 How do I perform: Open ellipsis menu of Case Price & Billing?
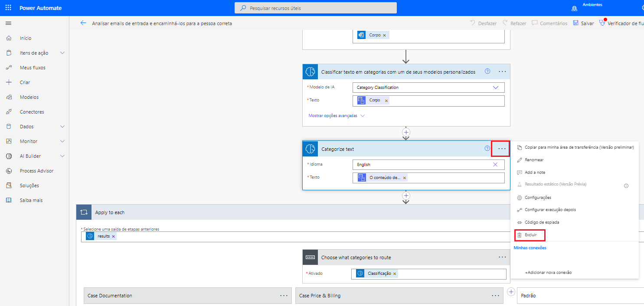(495, 296)
